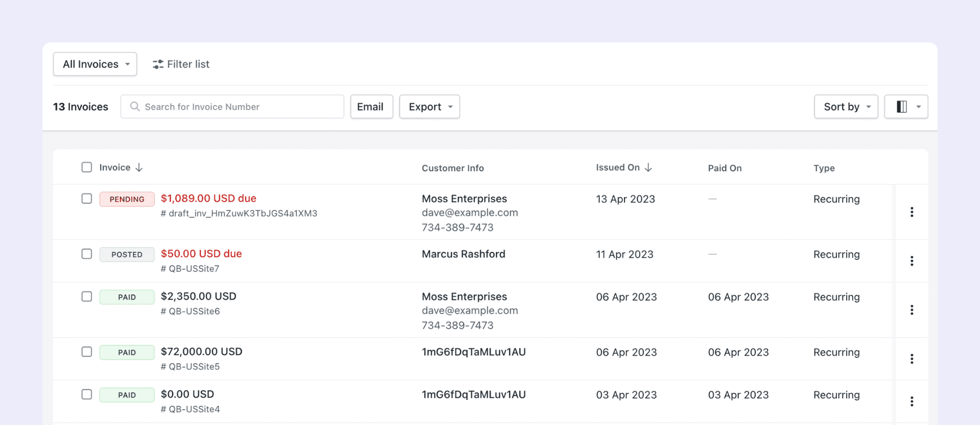Open the three-dot menu for invoice QB-USSite5
This screenshot has width=980, height=425.
911,359
